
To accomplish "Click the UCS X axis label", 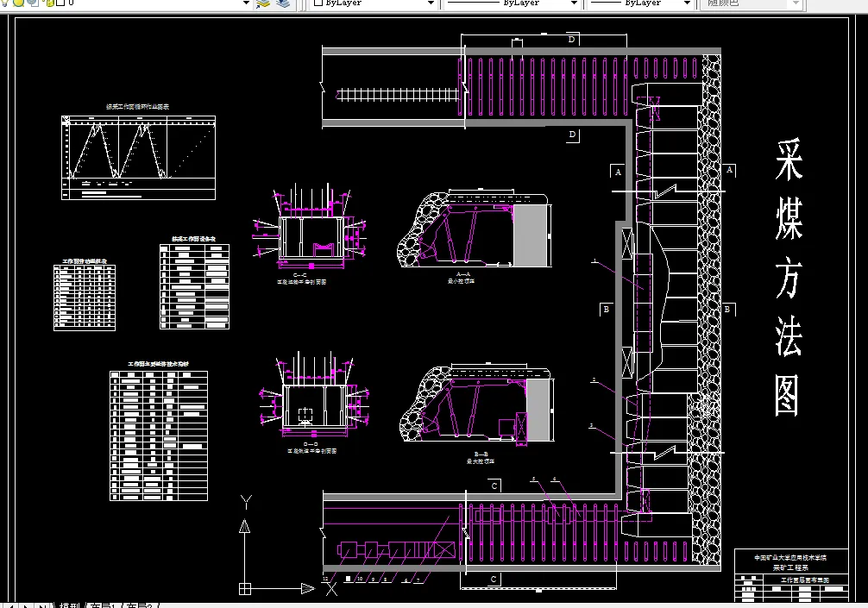I will 331,589.
